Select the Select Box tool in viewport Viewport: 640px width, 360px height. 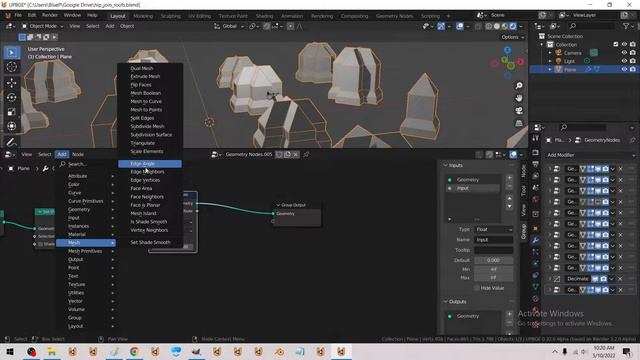tap(11, 53)
